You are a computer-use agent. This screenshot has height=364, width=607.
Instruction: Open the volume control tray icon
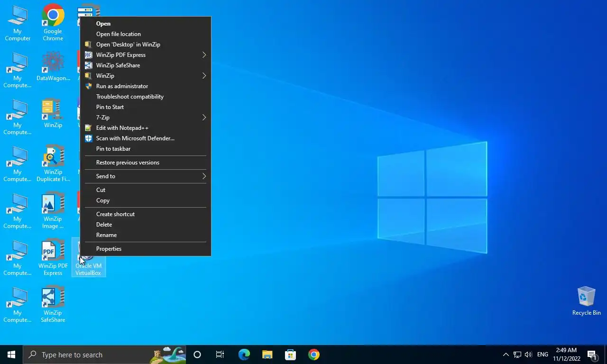[528, 355]
